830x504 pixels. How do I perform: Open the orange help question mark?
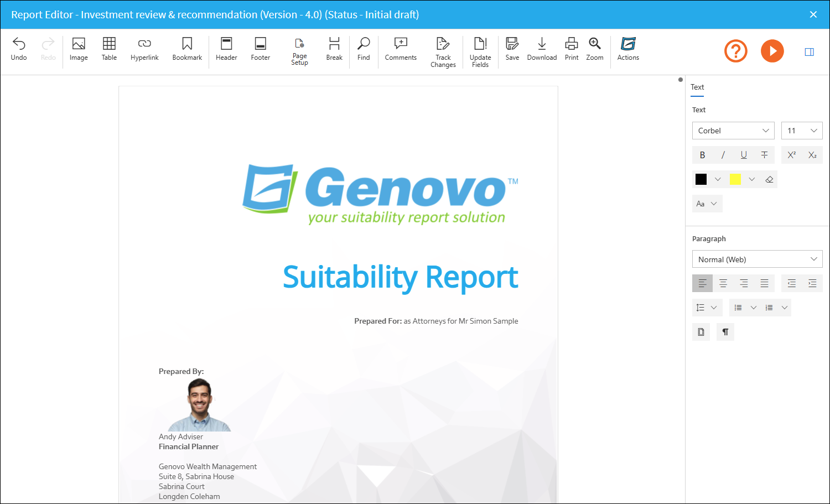coord(736,51)
